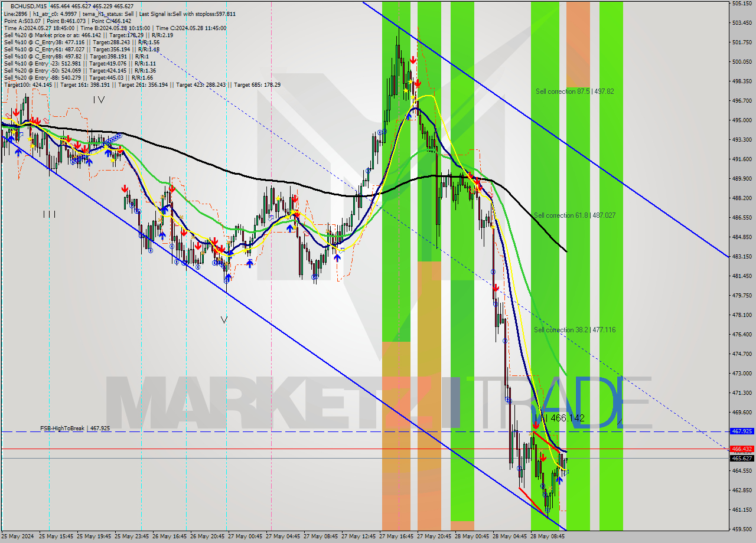Click the '| | | 466.142' chart label
The height and width of the screenshot is (543, 756).
pos(559,418)
